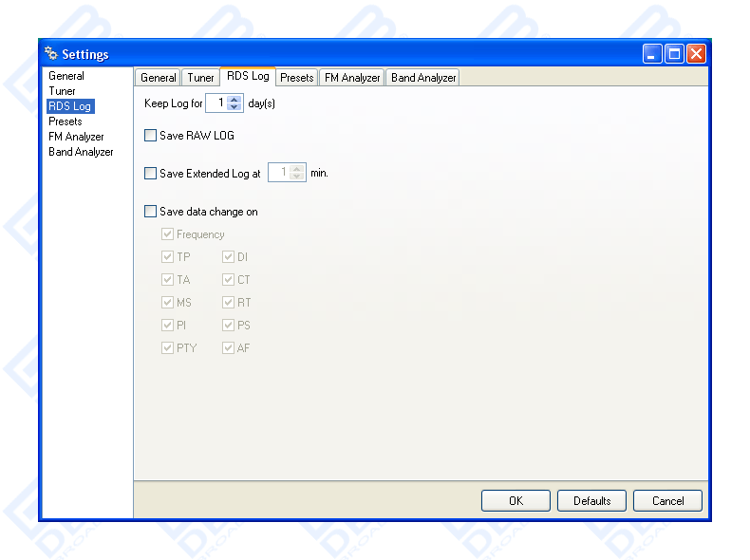
Task: Click the Settings gear icon in title bar
Action: coord(51,54)
